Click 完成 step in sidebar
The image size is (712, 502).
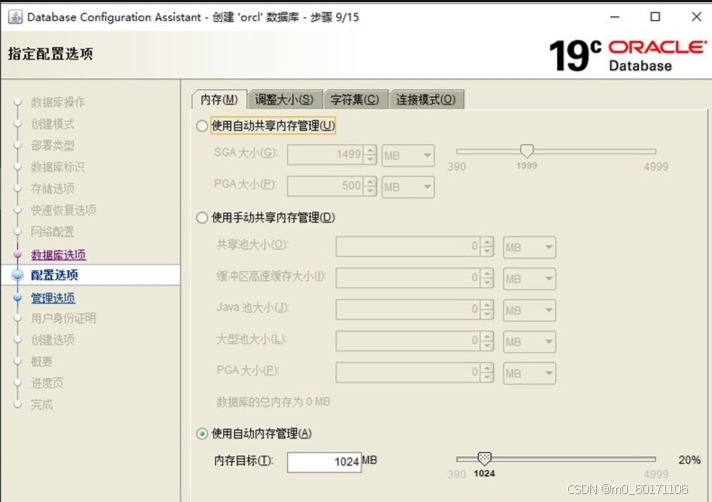tap(42, 404)
